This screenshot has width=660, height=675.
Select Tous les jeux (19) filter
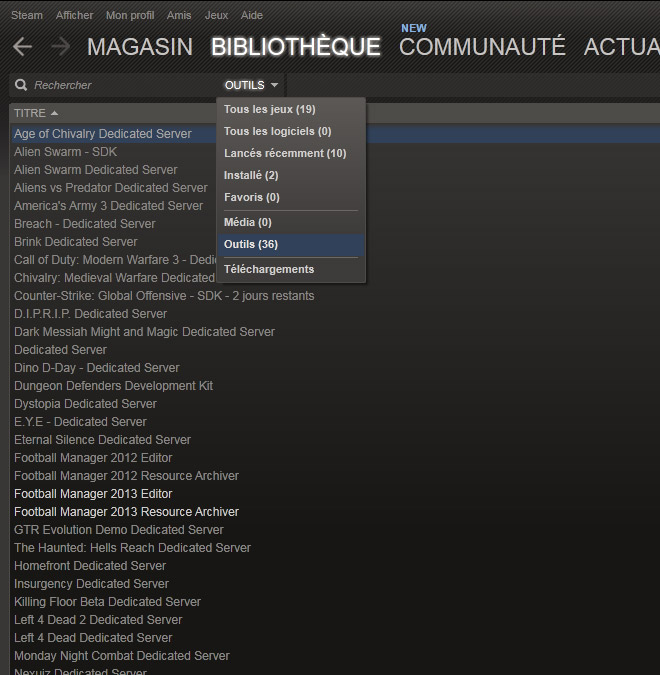291,109
